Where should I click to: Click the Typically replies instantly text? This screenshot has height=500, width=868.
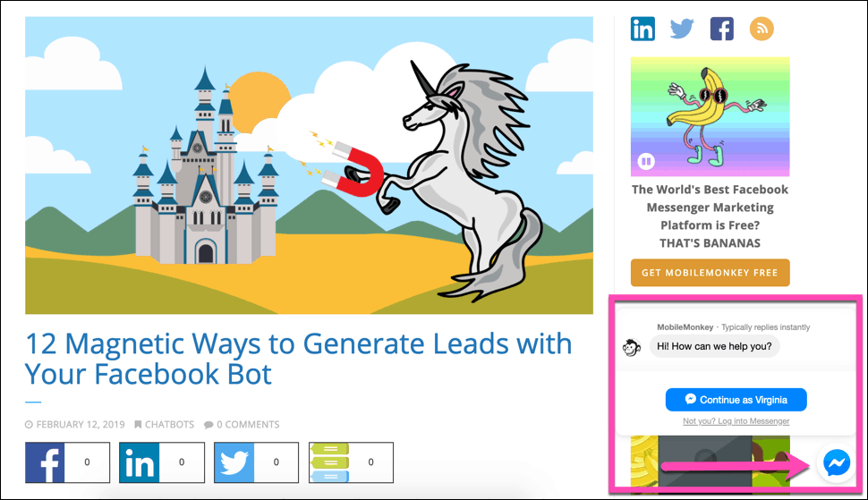pyautogui.click(x=765, y=326)
